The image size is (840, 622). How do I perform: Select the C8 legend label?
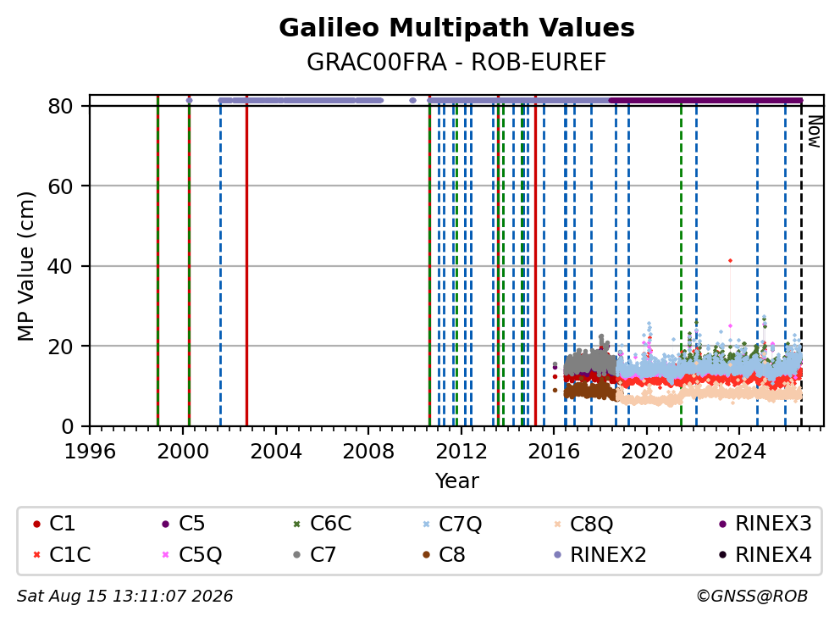point(451,554)
